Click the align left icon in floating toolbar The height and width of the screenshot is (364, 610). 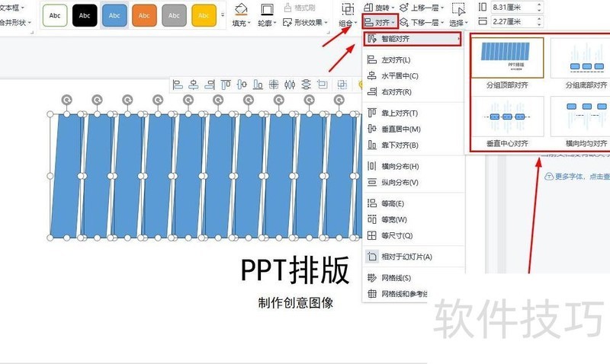(178, 85)
